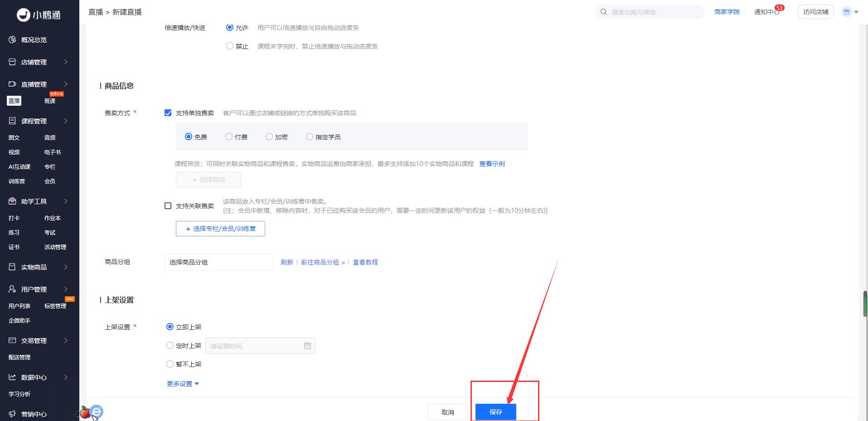Click the page vertical scrollbar thumb
The width and height of the screenshot is (868, 421).
[x=865, y=304]
